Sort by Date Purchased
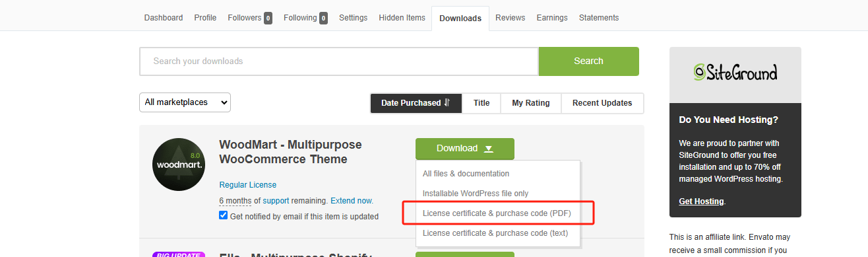 pyautogui.click(x=416, y=103)
